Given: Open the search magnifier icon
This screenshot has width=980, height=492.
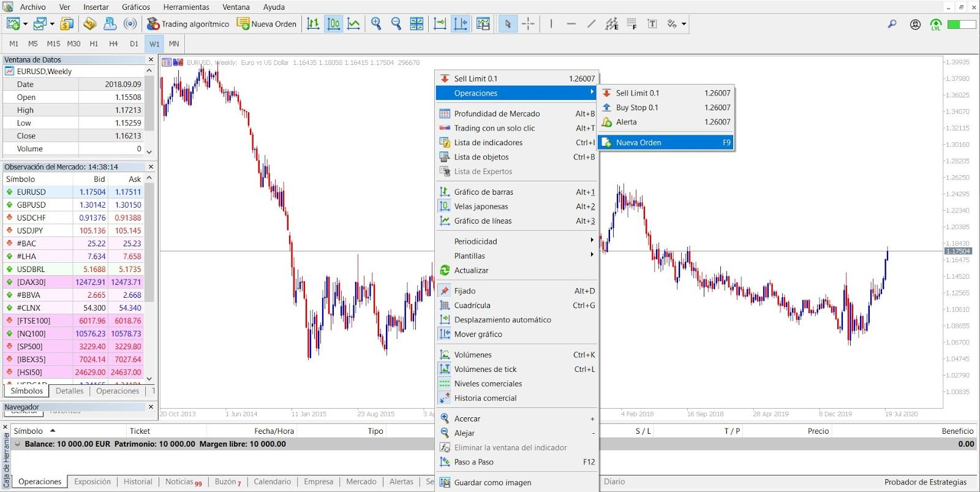Looking at the screenshot, I should [892, 24].
